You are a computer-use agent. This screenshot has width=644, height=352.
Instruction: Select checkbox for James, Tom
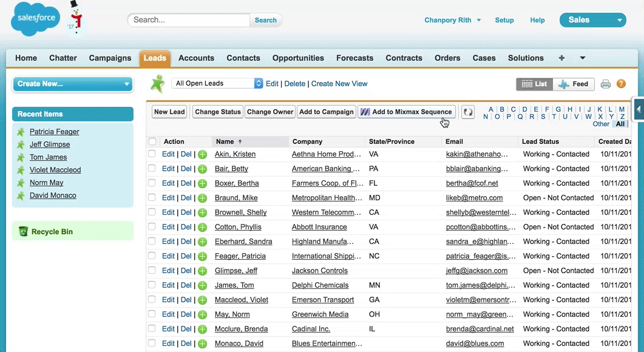pyautogui.click(x=152, y=285)
